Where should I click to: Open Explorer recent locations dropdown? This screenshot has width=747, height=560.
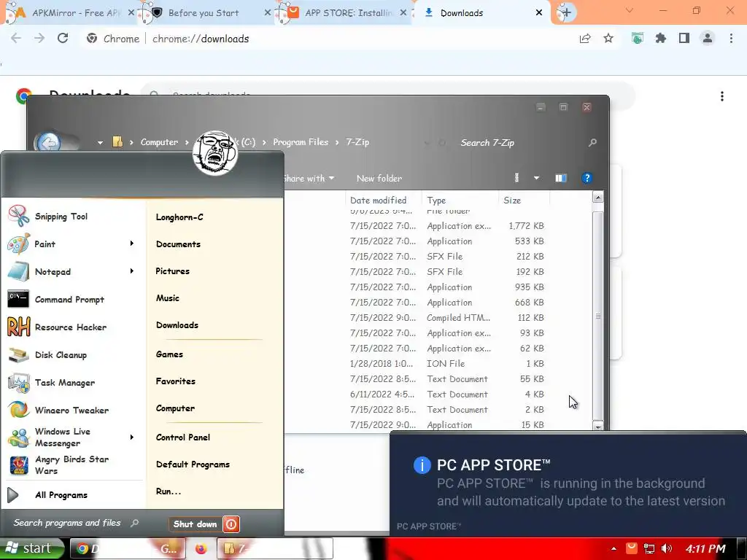point(100,142)
